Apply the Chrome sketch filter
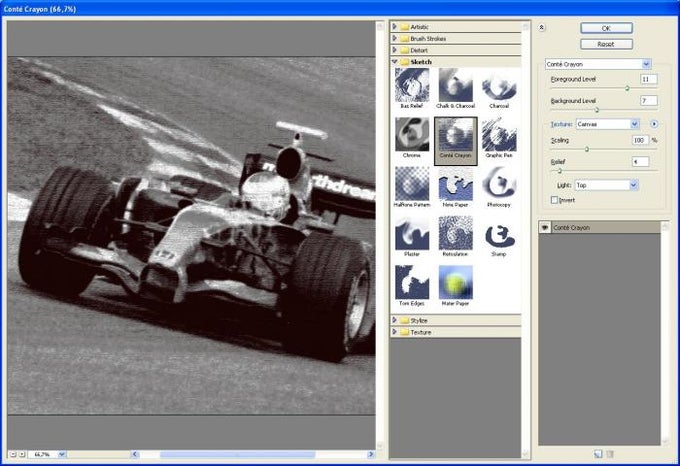 [x=411, y=136]
